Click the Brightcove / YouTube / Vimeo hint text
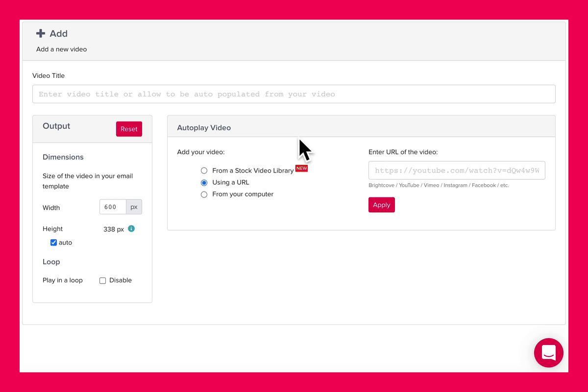This screenshot has width=588, height=392. pos(438,186)
